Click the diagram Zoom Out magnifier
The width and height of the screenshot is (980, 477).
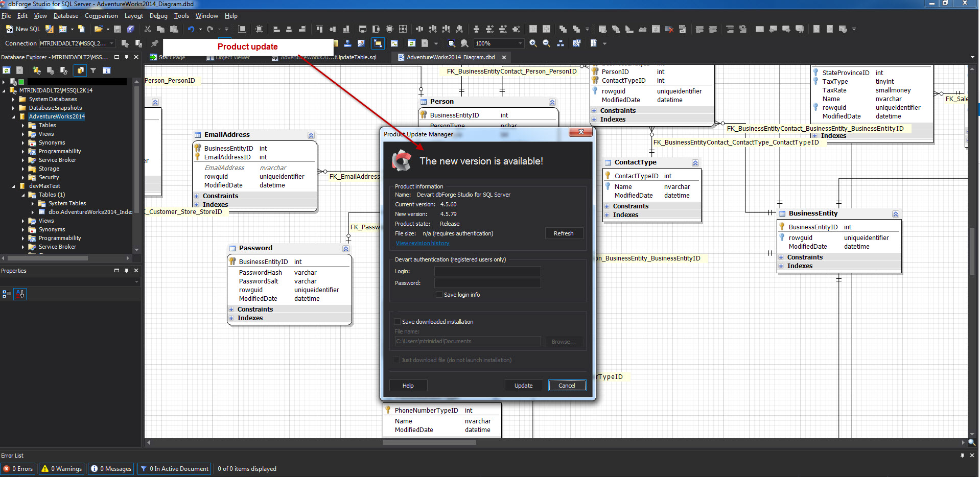pyautogui.click(x=546, y=43)
